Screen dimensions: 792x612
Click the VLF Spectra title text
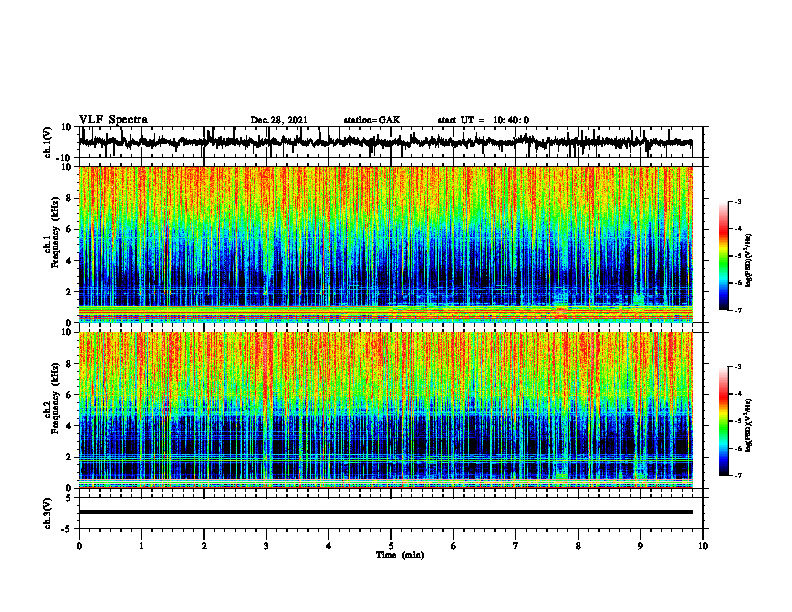[x=113, y=120]
